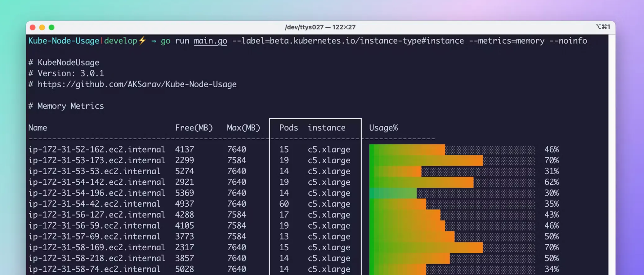Click the Version: 3.0.1 line
This screenshot has width=644, height=275.
coord(66,73)
